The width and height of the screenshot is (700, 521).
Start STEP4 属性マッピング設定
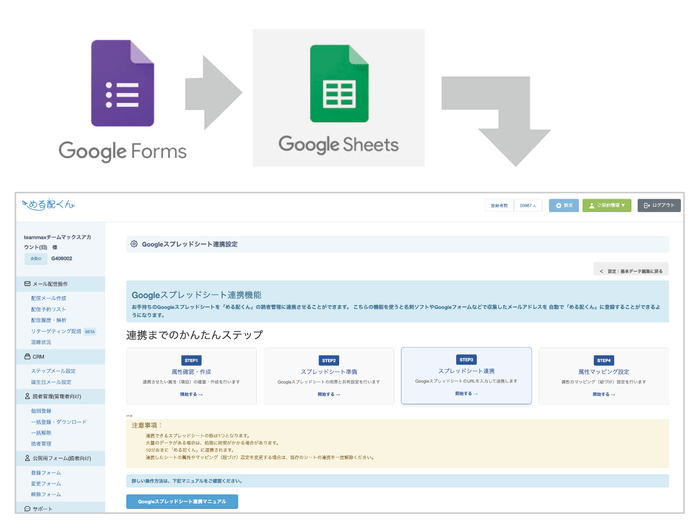[x=603, y=395]
